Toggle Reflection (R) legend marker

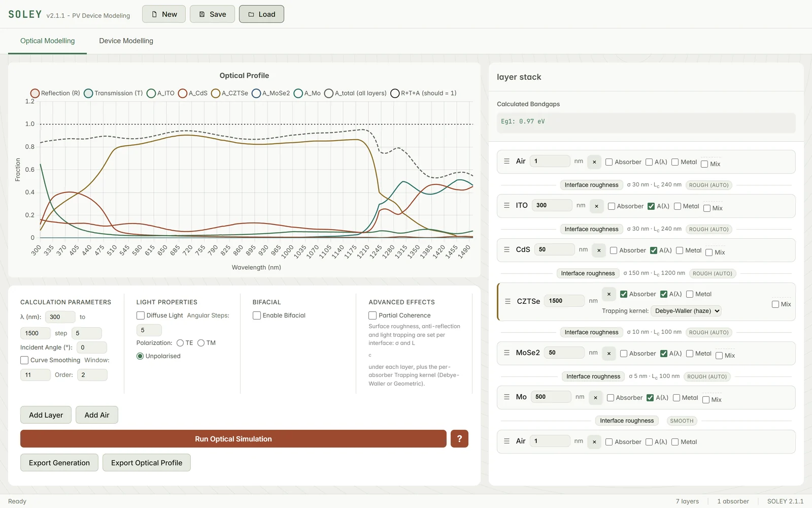click(35, 93)
